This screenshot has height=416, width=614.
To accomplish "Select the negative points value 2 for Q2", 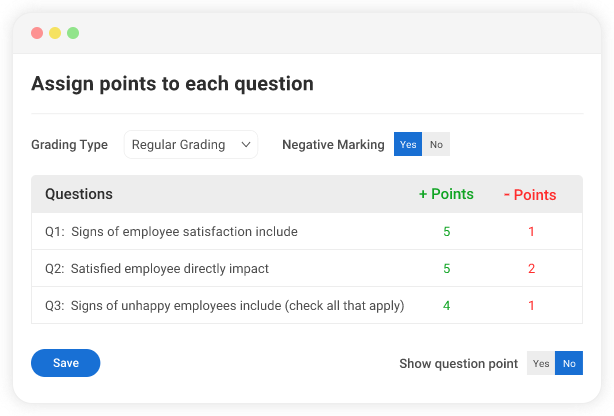I will click(x=531, y=269).
